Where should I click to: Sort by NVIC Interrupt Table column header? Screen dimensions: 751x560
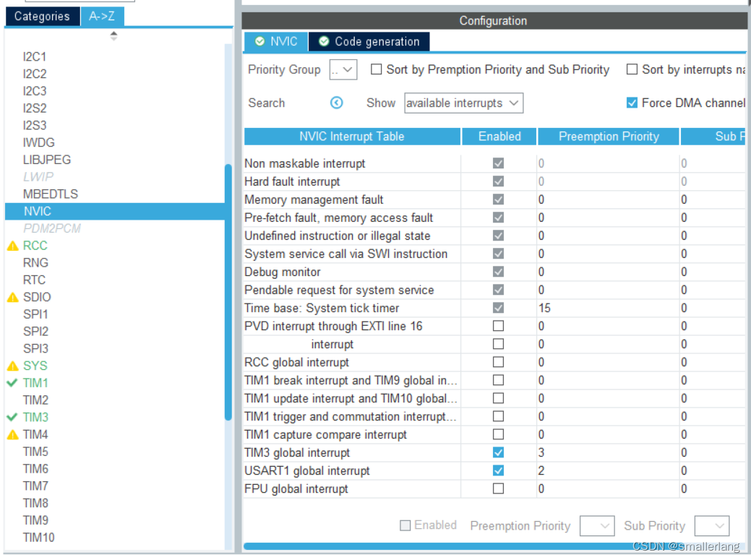tap(352, 137)
